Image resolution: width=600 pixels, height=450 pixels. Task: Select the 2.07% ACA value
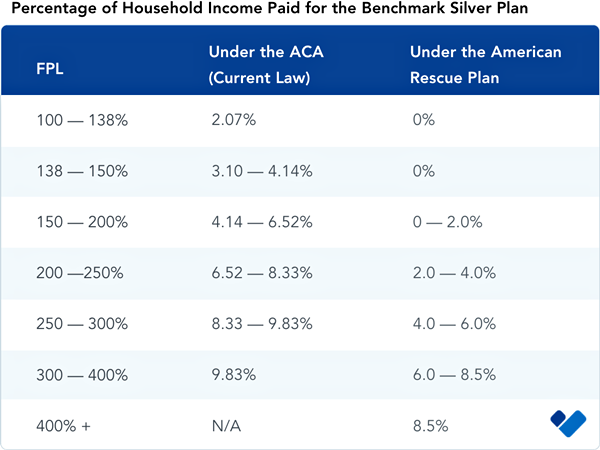(234, 120)
